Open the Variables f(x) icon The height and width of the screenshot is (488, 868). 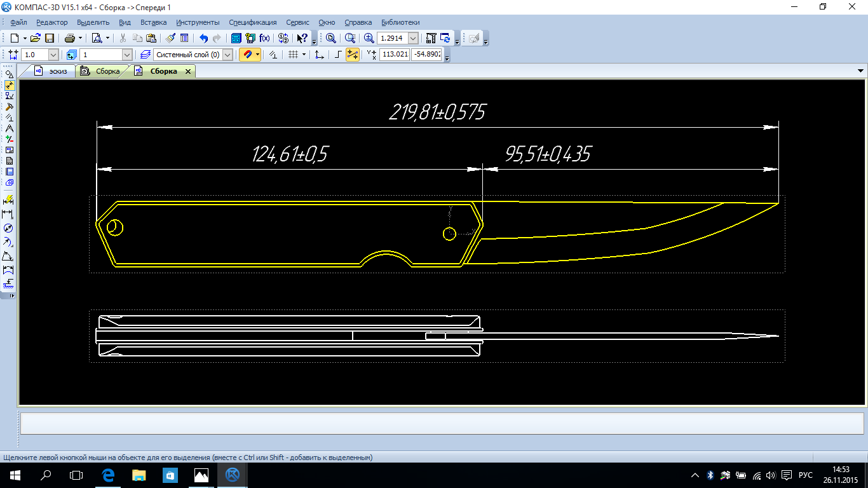click(264, 38)
